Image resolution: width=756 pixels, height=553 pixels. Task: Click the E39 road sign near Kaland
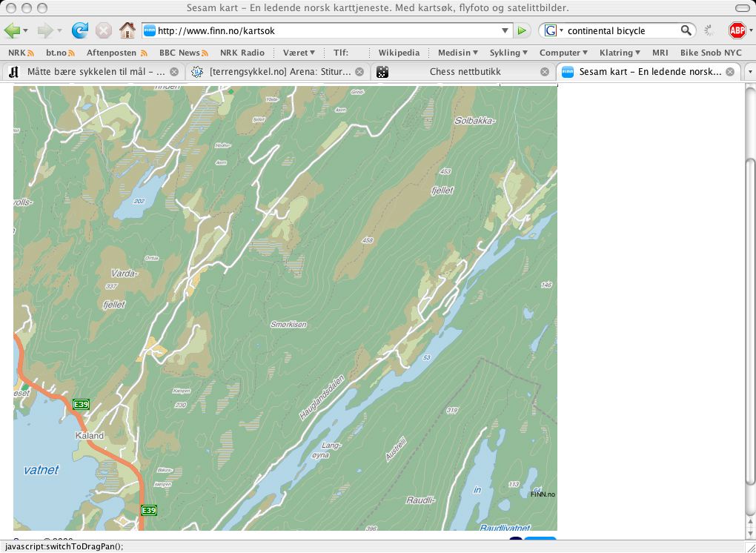coord(81,404)
